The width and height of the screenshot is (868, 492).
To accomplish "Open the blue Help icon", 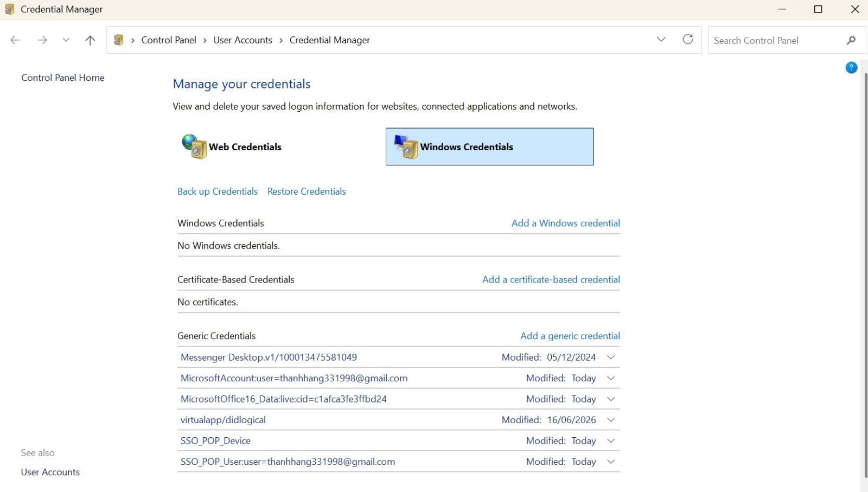I will pos(851,67).
